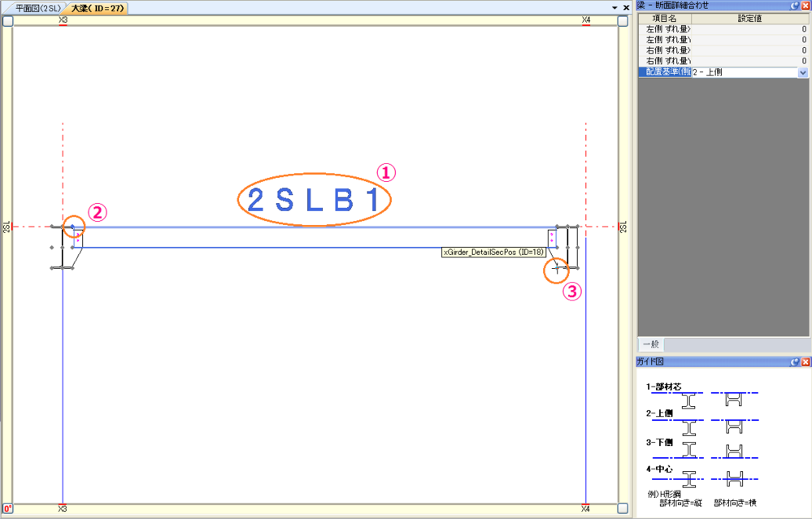Close the ガイド図 panel

(805, 362)
